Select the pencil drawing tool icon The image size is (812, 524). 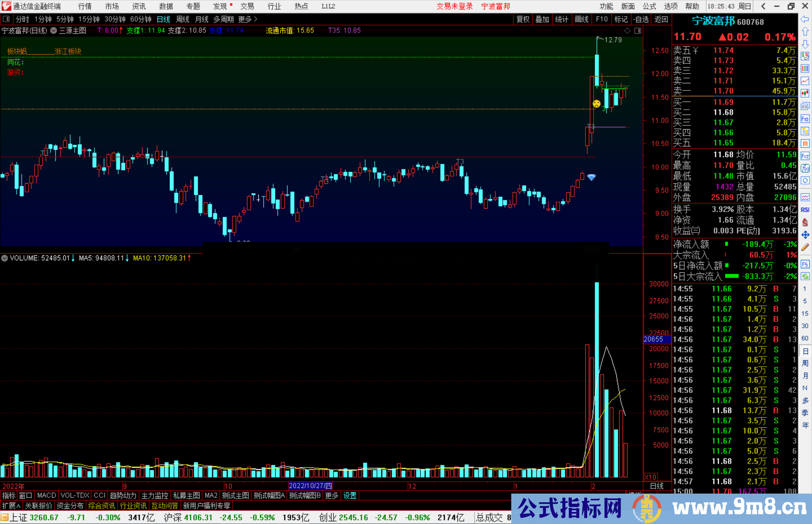(805, 247)
